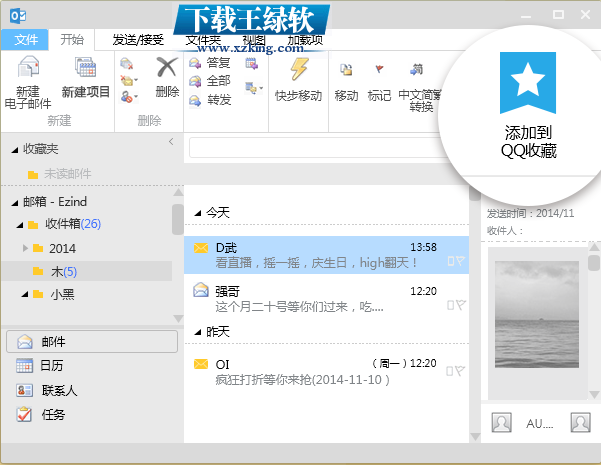Open the 未读邮件 favorites folder
This screenshot has height=465, width=601.
pyautogui.click(x=60, y=174)
